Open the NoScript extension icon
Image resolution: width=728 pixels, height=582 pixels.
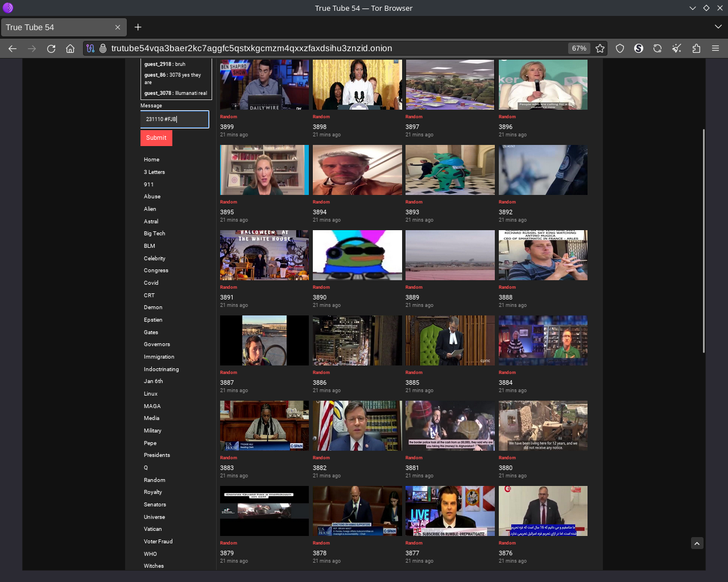pyautogui.click(x=639, y=48)
